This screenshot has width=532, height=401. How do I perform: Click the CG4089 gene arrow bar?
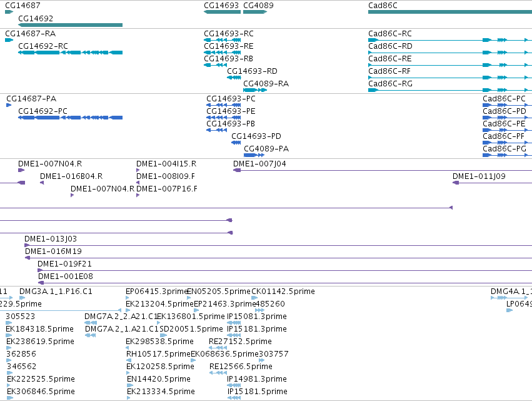pyautogui.click(x=255, y=12)
